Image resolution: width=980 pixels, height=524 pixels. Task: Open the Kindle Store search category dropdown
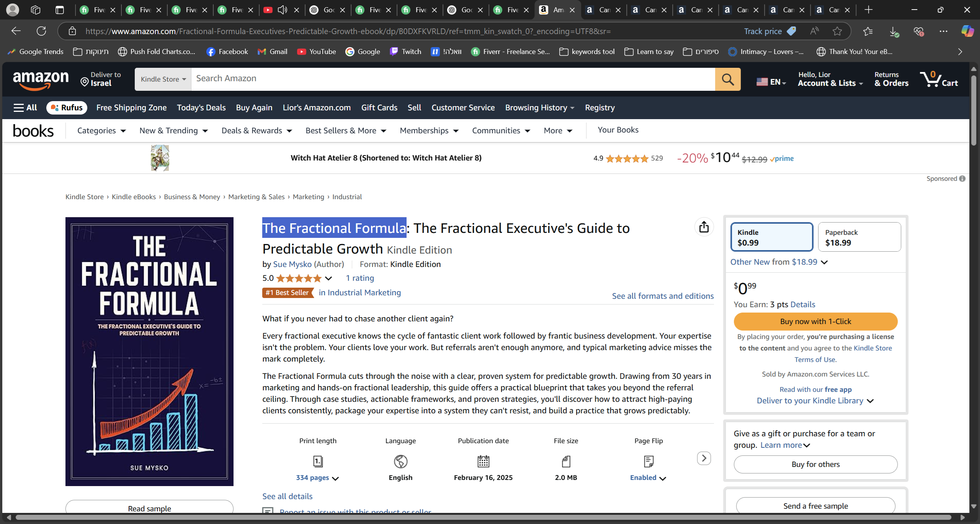(x=163, y=79)
